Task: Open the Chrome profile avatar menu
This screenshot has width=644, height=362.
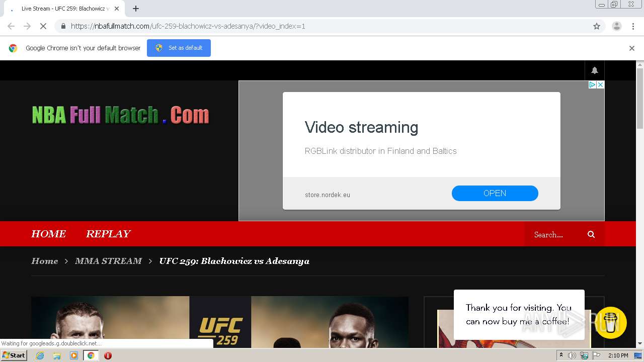Action: point(616,26)
